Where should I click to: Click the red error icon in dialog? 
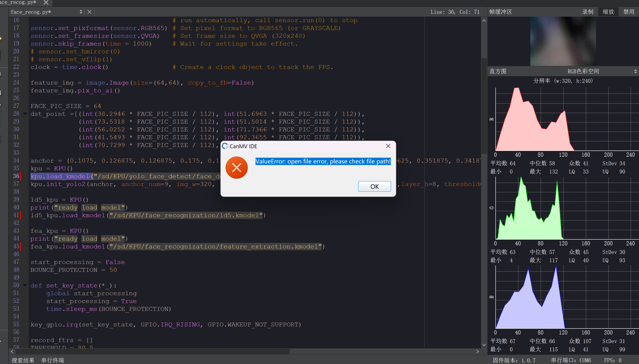pos(236,168)
